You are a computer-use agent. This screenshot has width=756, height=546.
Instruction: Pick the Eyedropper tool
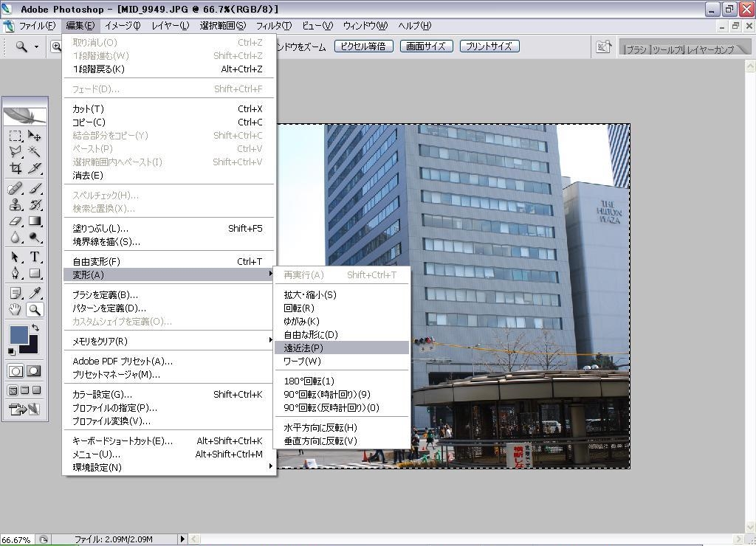pos(34,294)
